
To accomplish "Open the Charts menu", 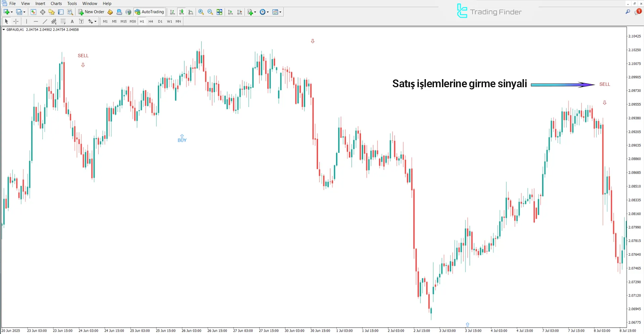I will (56, 4).
